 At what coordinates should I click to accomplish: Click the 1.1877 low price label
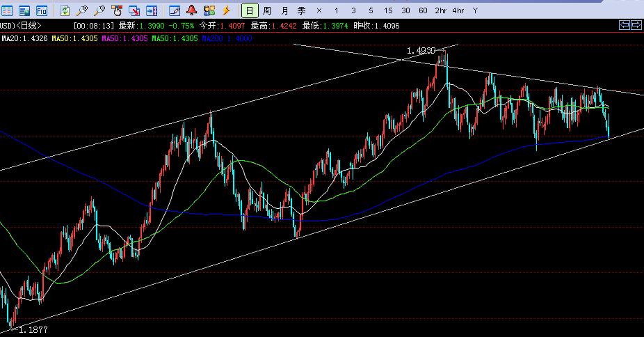click(x=33, y=329)
